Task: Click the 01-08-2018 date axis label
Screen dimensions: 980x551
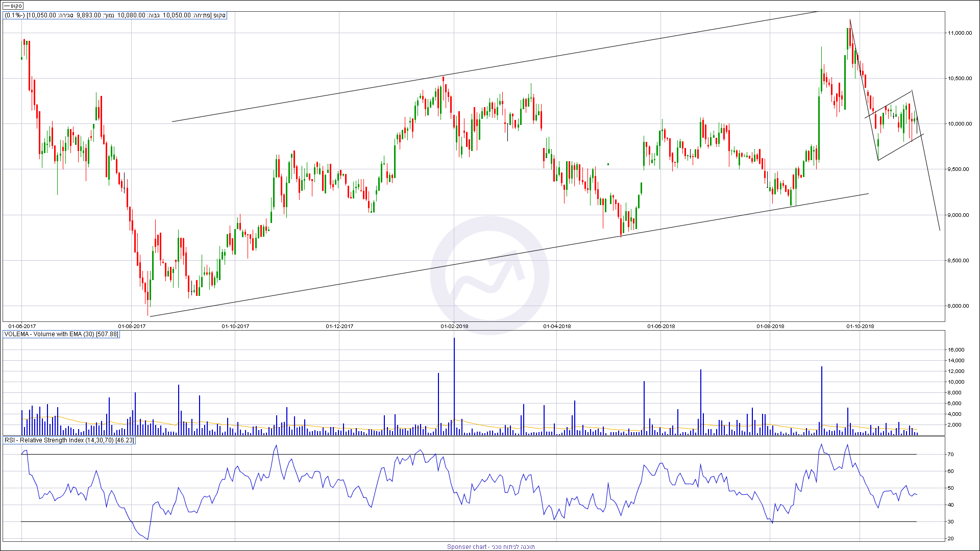Action: click(x=770, y=326)
